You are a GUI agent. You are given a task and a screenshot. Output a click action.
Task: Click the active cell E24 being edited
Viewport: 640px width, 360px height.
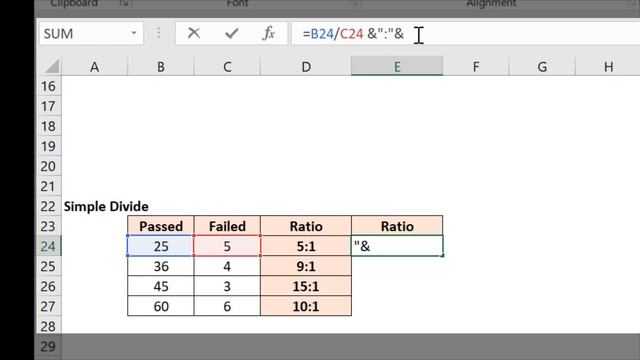(x=397, y=246)
